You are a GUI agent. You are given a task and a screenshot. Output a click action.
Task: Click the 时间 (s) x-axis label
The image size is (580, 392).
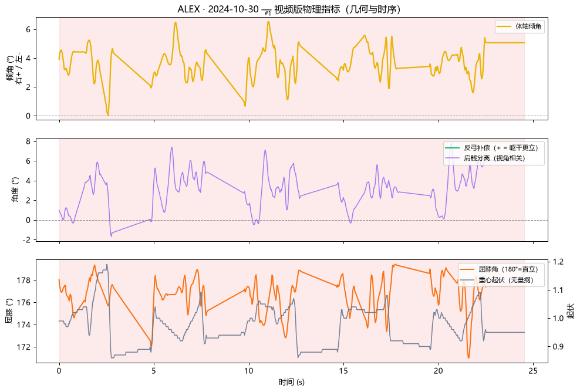(292, 382)
